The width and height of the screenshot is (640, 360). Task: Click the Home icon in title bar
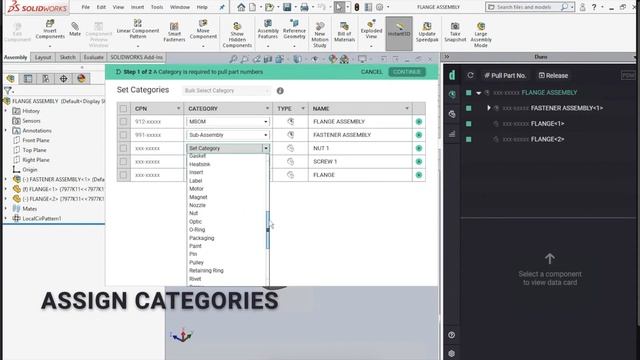[x=241, y=7]
